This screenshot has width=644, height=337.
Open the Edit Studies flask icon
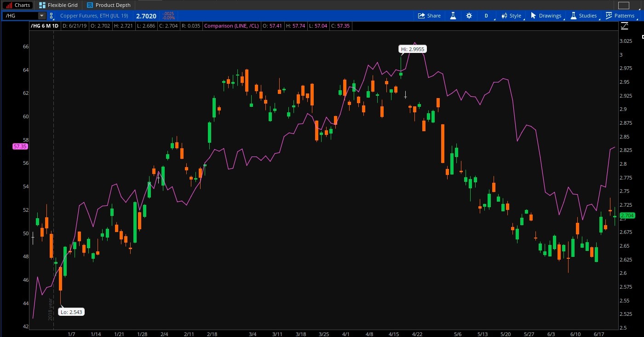pyautogui.click(x=453, y=16)
